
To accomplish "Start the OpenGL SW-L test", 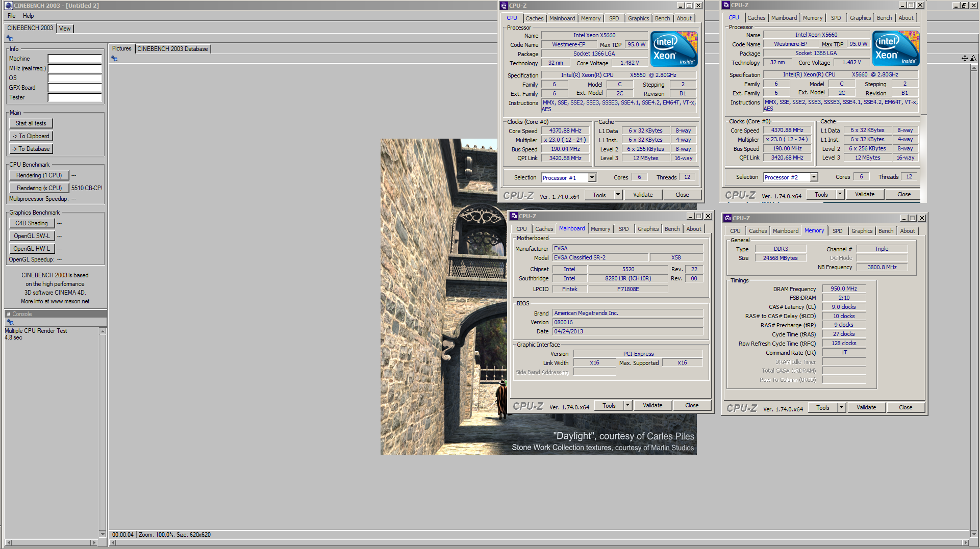I will click(32, 236).
